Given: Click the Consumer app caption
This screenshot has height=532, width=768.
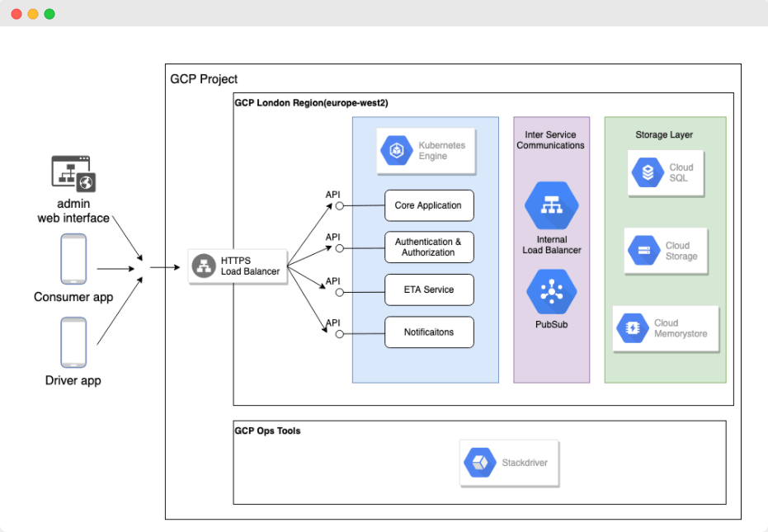Looking at the screenshot, I should click(73, 297).
